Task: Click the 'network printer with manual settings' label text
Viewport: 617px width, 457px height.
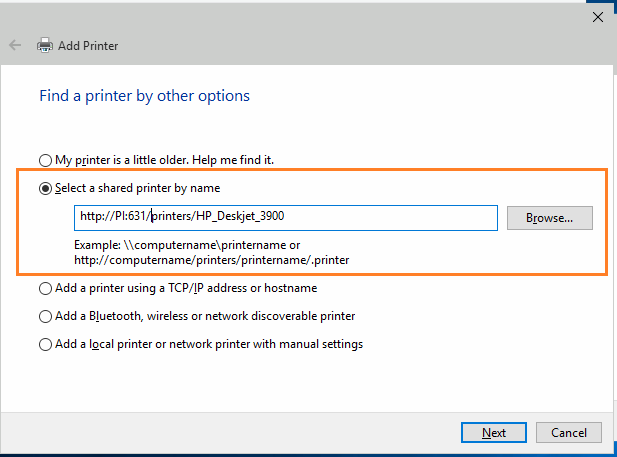Action: 266,344
